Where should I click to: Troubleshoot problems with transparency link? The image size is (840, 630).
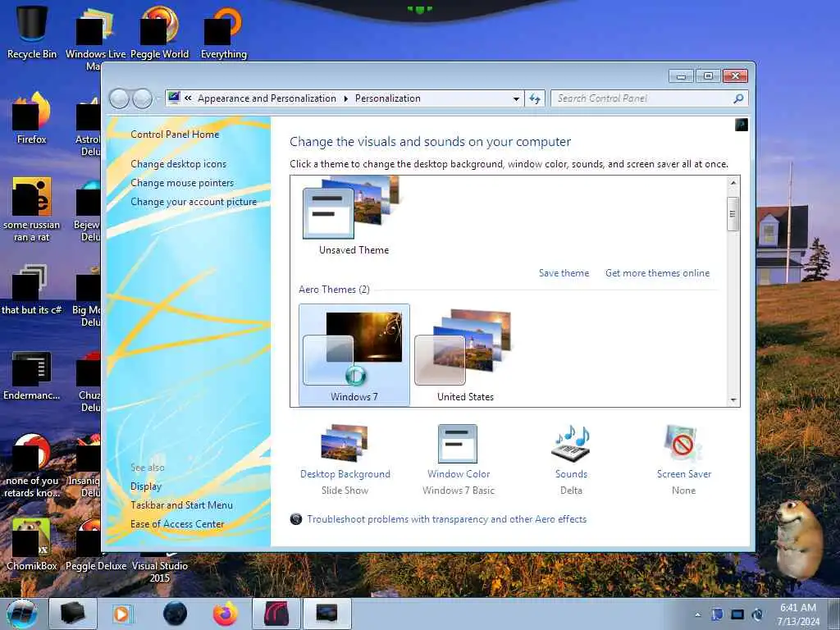[446, 519]
